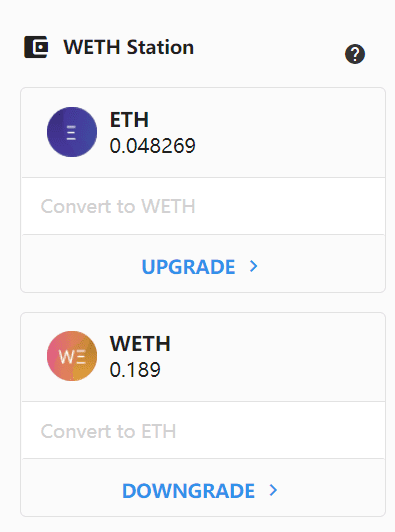Click the DOWNGRADE button text

tap(188, 491)
